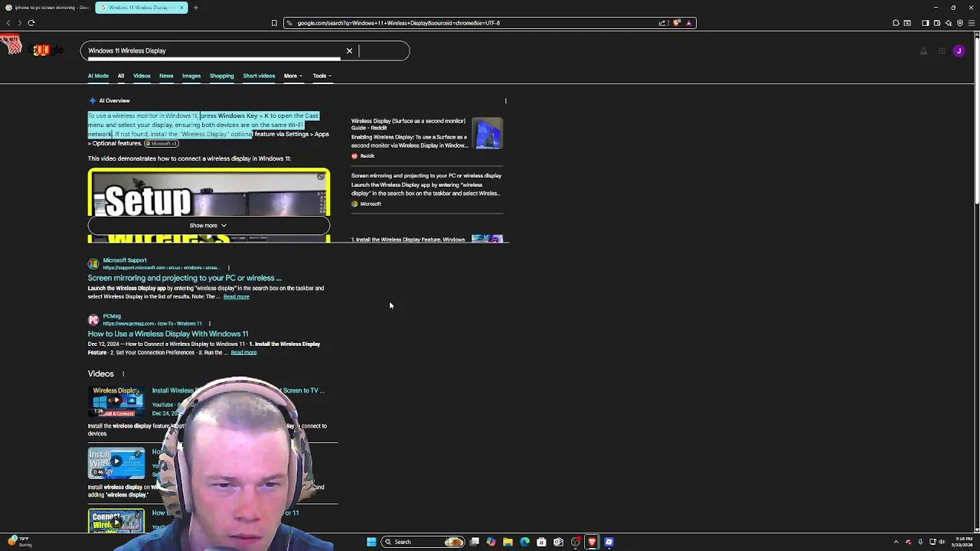Image resolution: width=980 pixels, height=551 pixels.
Task: Open the Tools dropdown
Action: pos(322,76)
